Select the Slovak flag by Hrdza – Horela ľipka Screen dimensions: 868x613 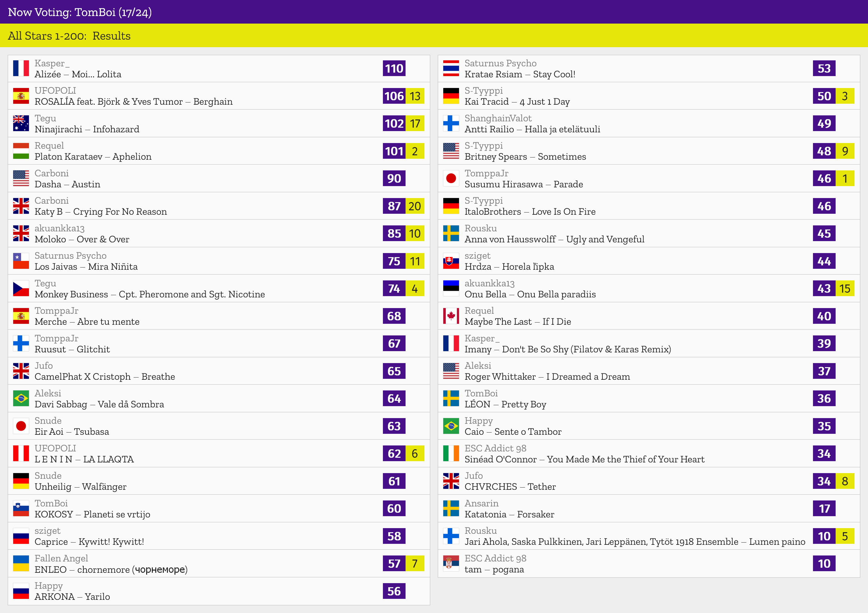(x=451, y=261)
